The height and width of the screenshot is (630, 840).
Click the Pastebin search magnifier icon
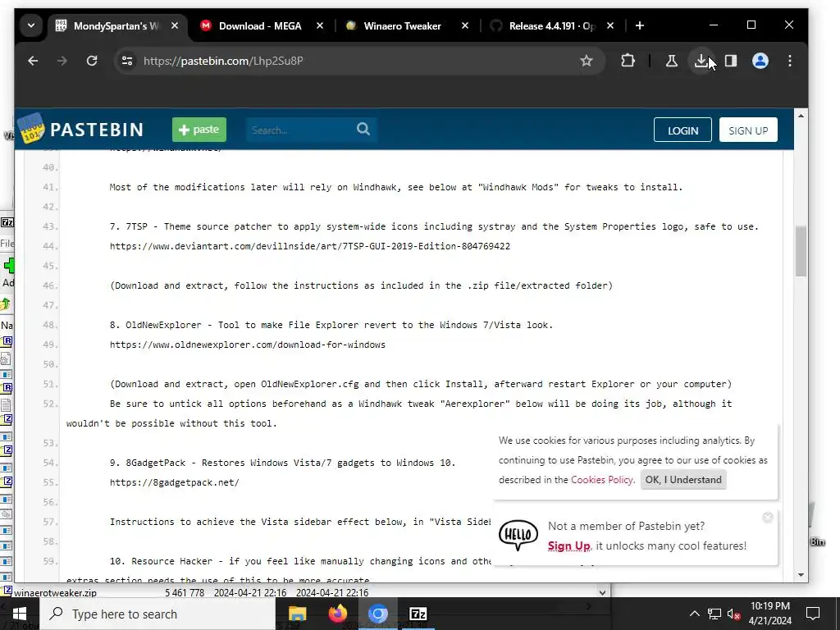[x=363, y=129]
